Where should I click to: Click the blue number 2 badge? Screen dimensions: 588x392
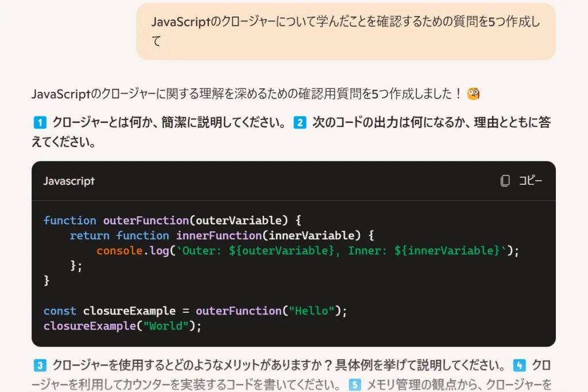(x=300, y=122)
